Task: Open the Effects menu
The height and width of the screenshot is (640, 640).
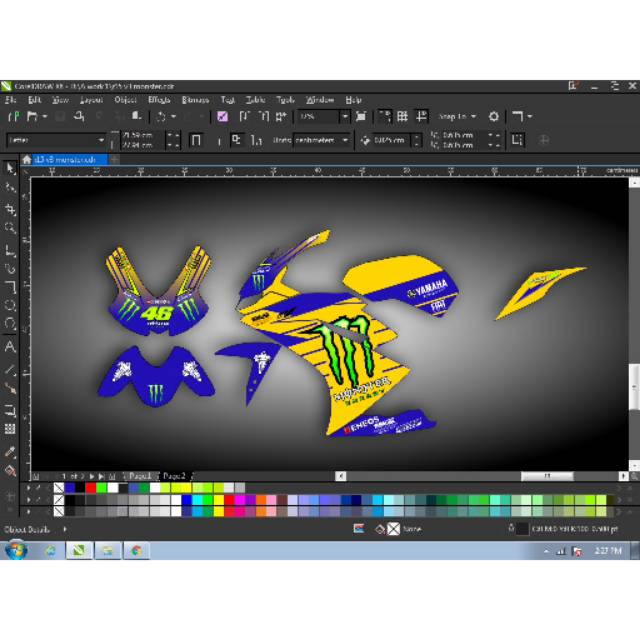Action: point(159,100)
